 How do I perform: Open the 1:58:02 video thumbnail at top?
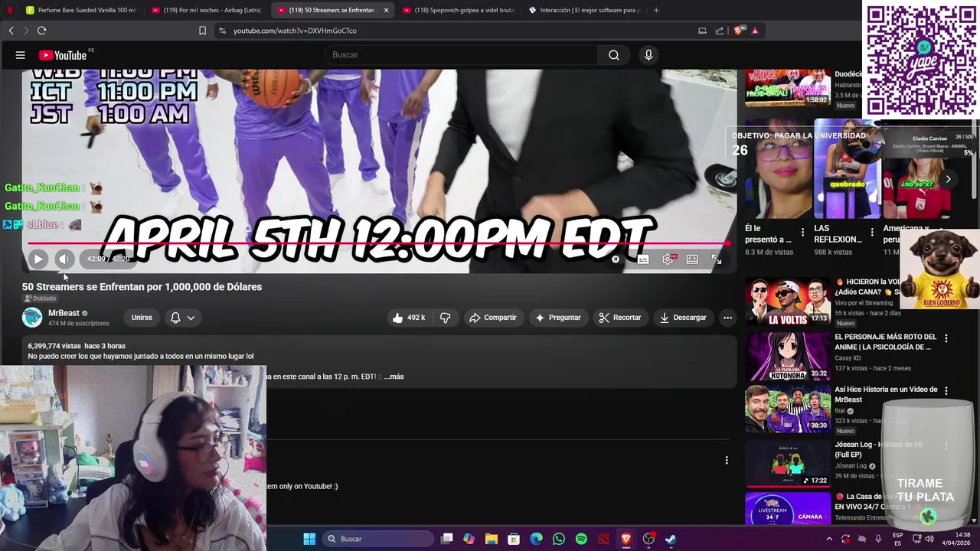pyautogui.click(x=788, y=87)
